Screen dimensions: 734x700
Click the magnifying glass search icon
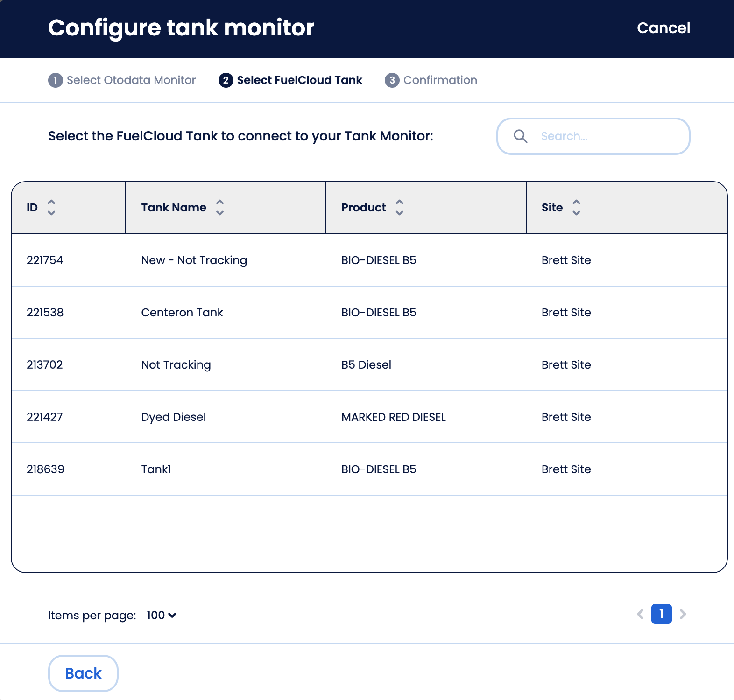pyautogui.click(x=521, y=136)
